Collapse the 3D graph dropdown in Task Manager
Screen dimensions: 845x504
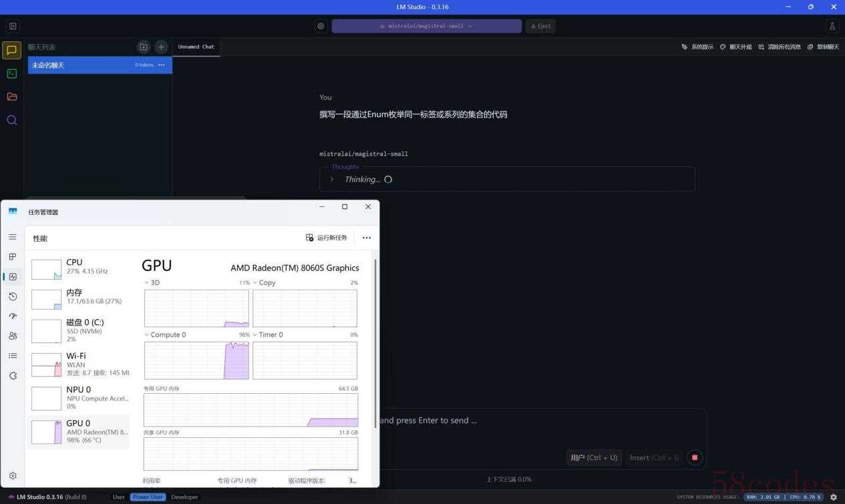(148, 283)
